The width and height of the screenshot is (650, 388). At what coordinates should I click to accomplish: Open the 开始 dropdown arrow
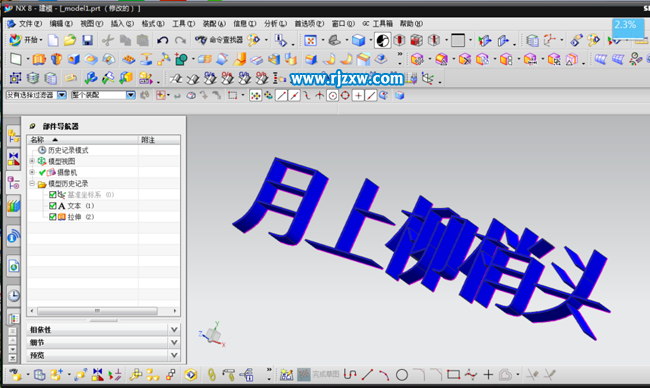point(41,40)
